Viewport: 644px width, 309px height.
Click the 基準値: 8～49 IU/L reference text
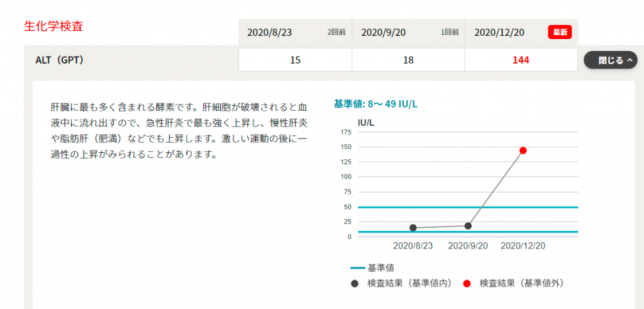[x=376, y=104]
